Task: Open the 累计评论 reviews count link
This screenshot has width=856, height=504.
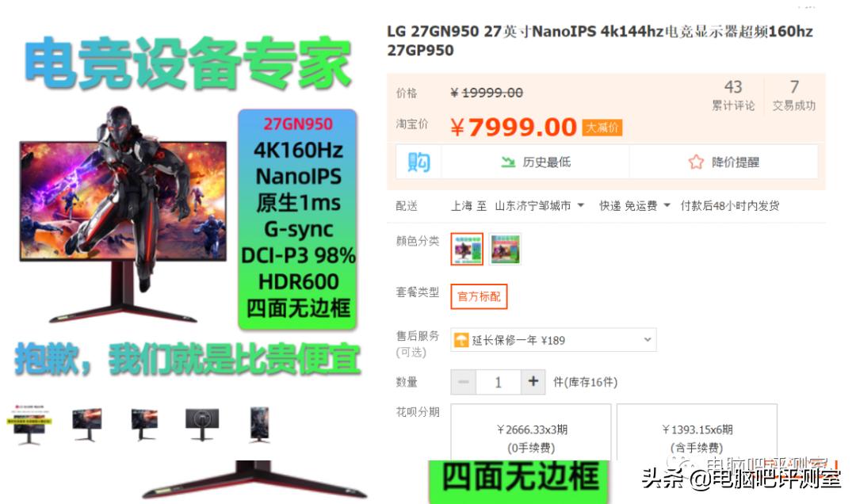Action: pyautogui.click(x=733, y=95)
